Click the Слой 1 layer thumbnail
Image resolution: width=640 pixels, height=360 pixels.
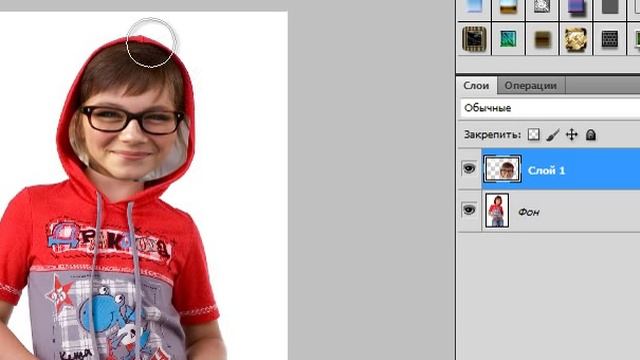pos(502,169)
